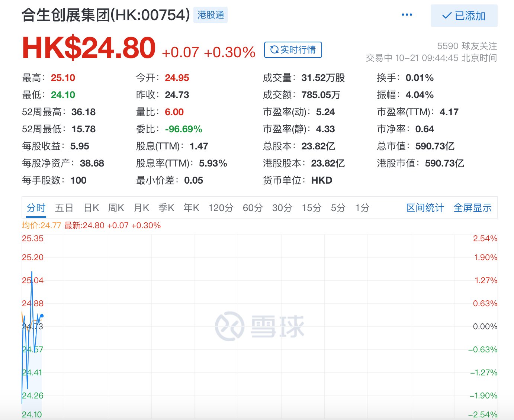Click the 市净率 value 0.64
The height and width of the screenshot is (420, 514).
(425, 129)
